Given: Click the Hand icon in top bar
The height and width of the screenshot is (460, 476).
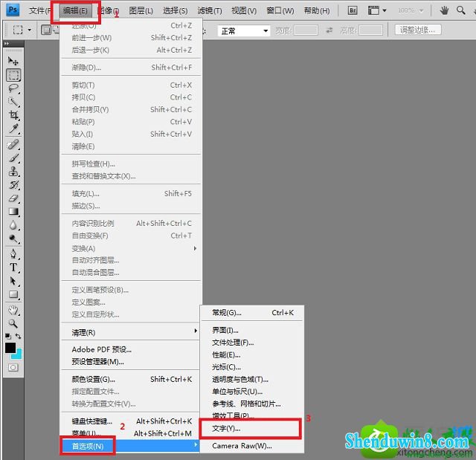Looking at the screenshot, I should (x=445, y=10).
